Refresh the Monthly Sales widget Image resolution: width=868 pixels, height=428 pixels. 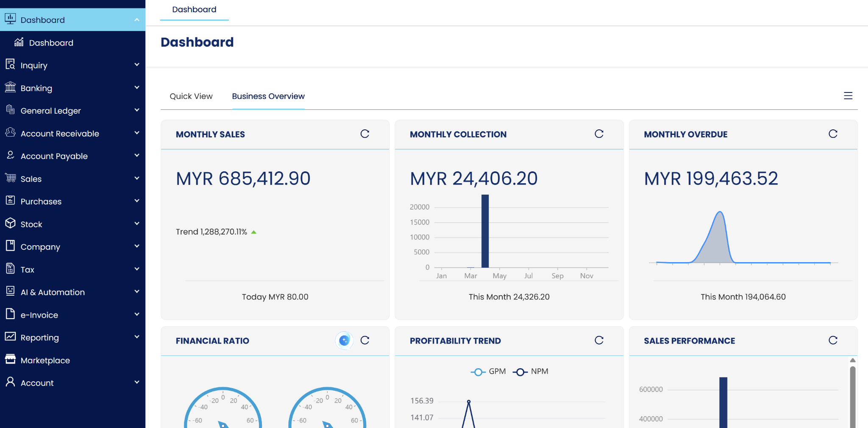364,134
